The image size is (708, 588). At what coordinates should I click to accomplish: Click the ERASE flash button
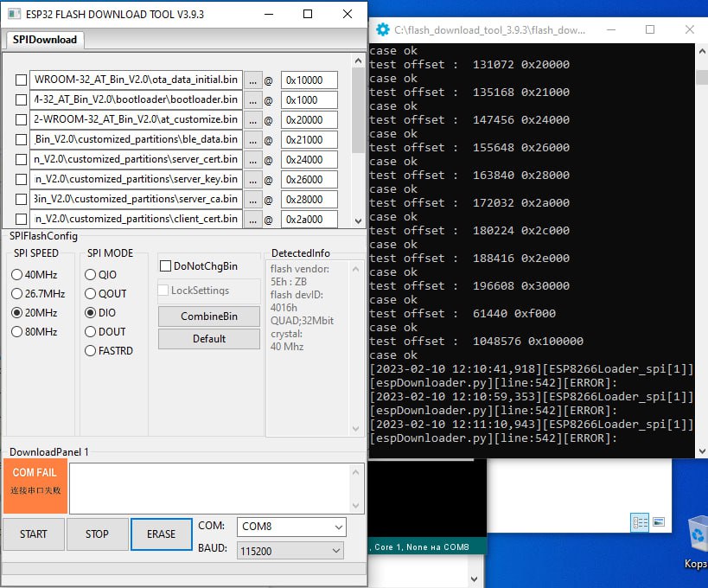tap(161, 534)
